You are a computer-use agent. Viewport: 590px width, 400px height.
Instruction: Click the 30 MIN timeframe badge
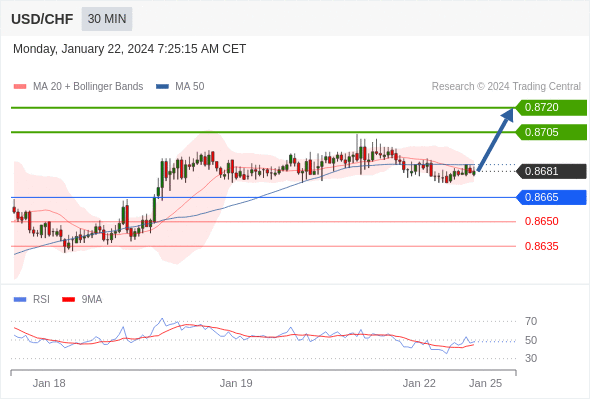(x=107, y=19)
